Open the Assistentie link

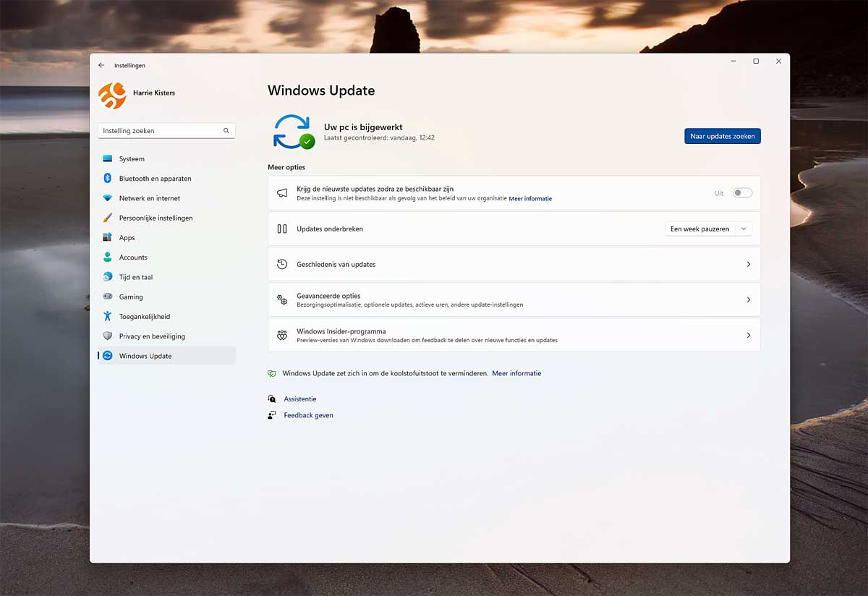300,399
